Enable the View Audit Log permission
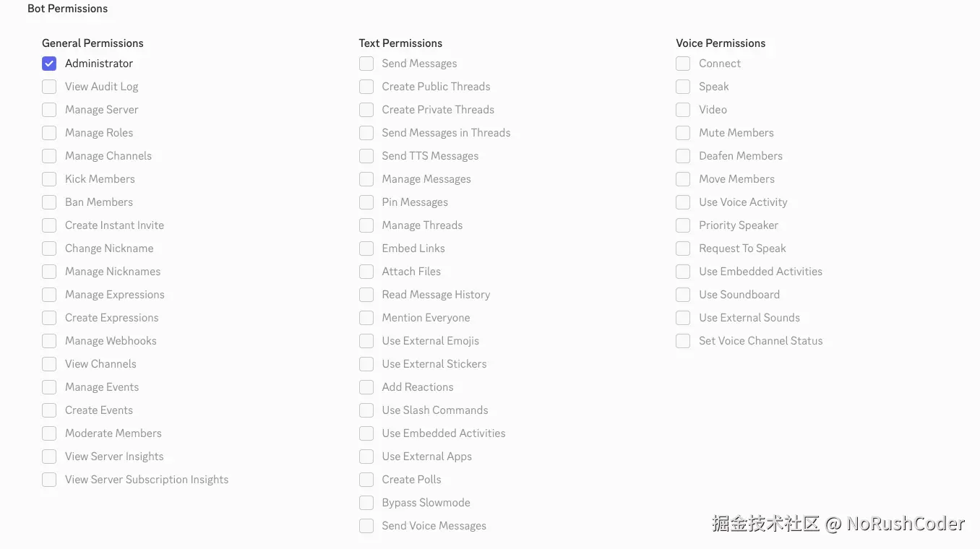Viewport: 980px width, 549px height. (49, 87)
